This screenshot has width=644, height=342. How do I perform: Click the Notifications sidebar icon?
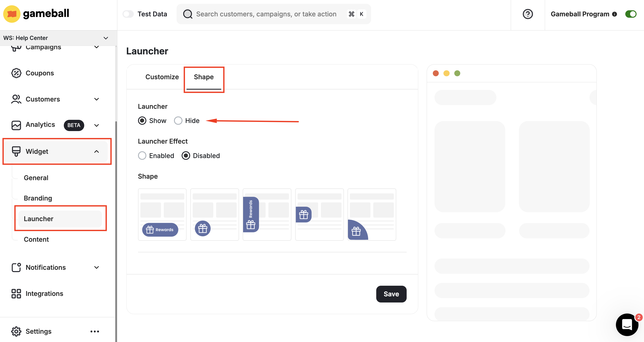[x=16, y=267]
